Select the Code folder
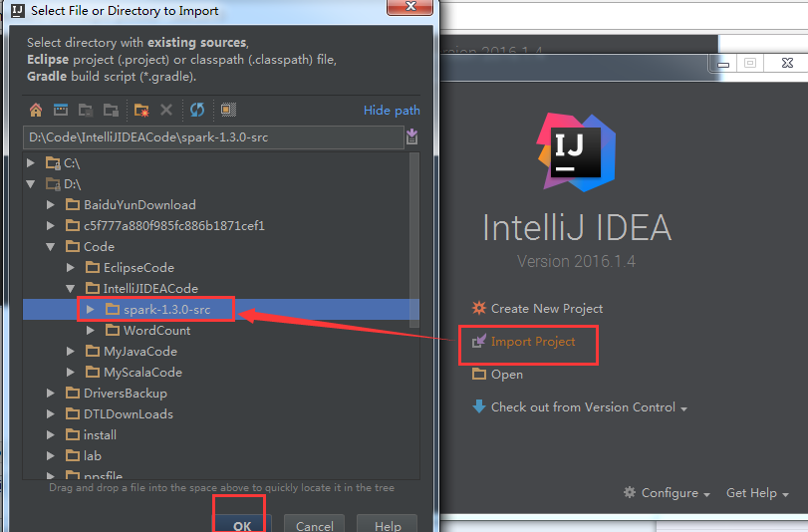808x532 pixels. tap(91, 247)
